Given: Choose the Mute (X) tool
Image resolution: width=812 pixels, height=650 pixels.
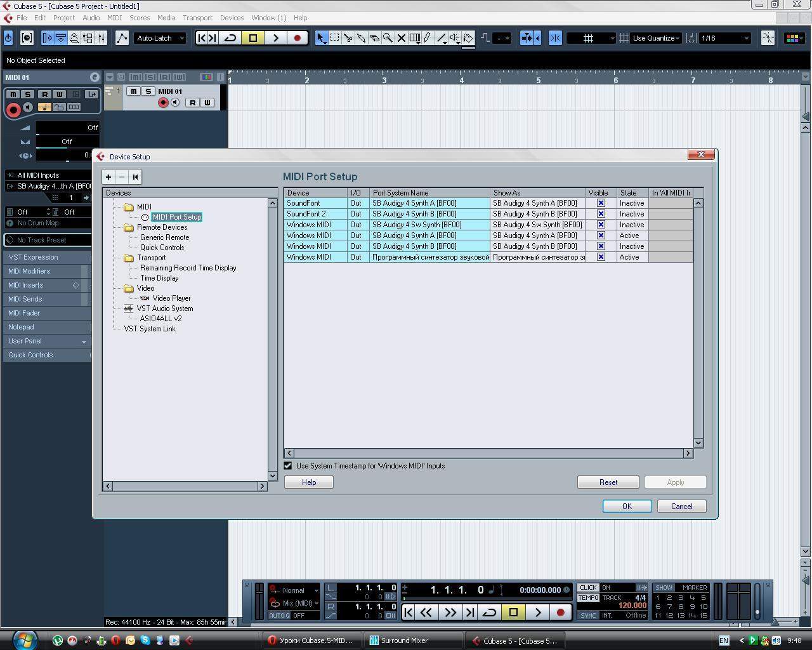Looking at the screenshot, I should 401,38.
